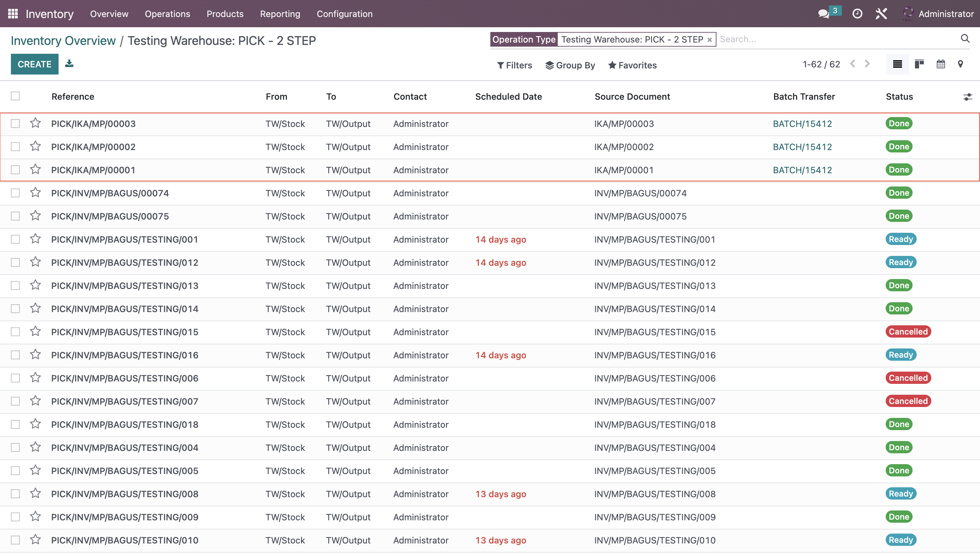The width and height of the screenshot is (980, 554).
Task: Go back to Inventory Overview breadcrumb
Action: 63,41
